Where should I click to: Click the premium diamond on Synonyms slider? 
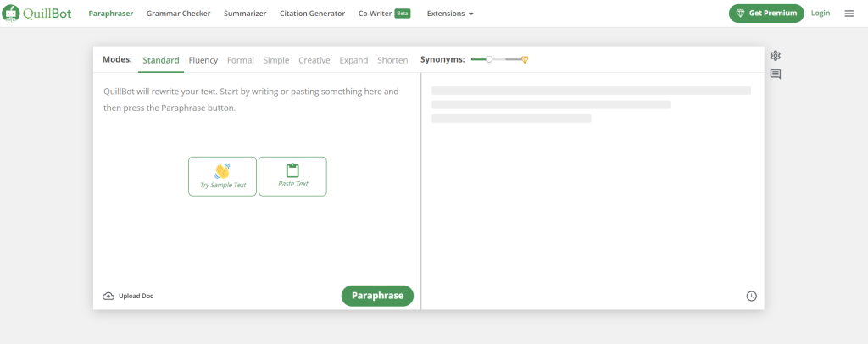(x=525, y=59)
